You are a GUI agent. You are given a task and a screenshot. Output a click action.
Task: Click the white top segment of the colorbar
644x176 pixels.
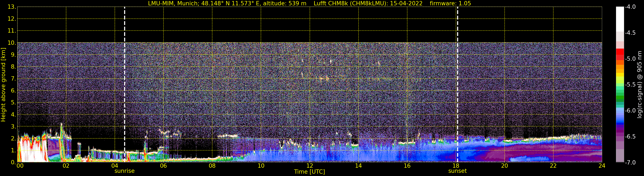coord(620,19)
